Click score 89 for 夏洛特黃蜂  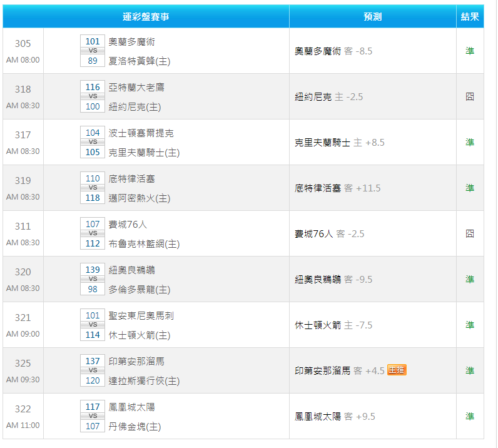[93, 61]
